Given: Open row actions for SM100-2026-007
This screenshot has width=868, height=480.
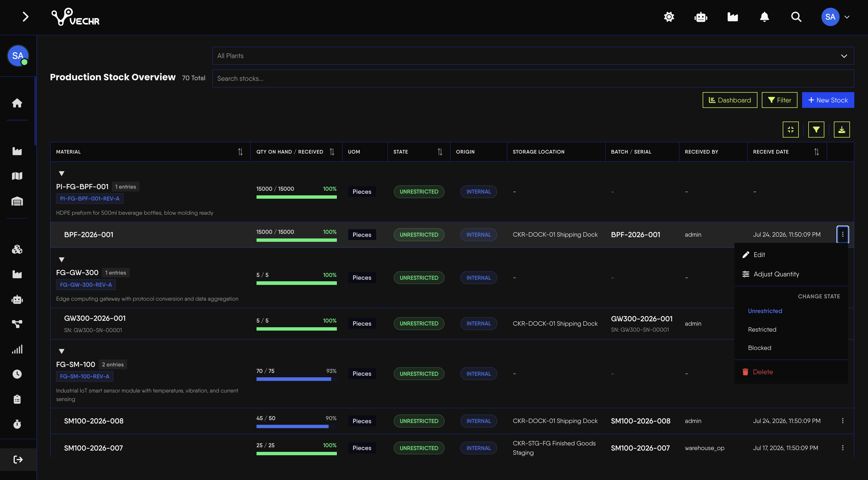Looking at the screenshot, I should (x=842, y=448).
